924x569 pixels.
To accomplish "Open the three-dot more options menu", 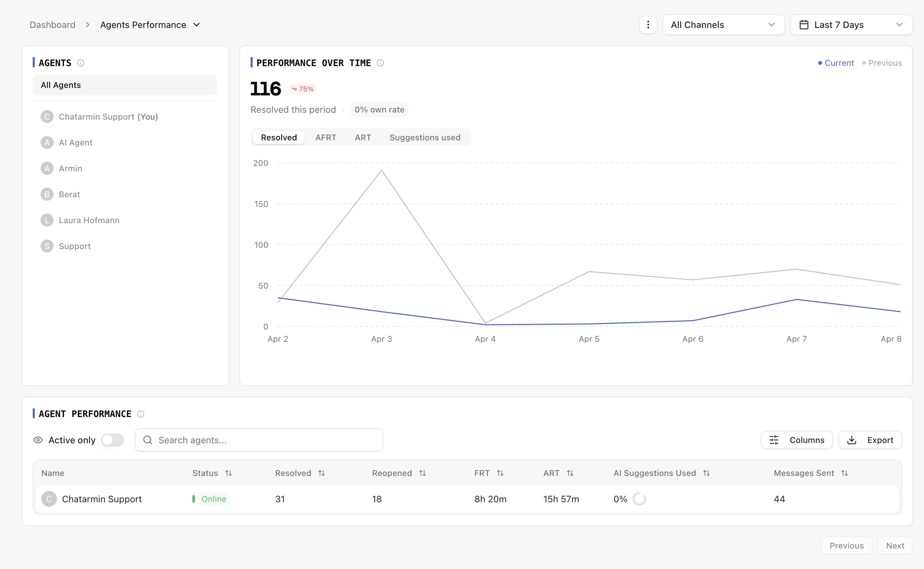I will [647, 25].
